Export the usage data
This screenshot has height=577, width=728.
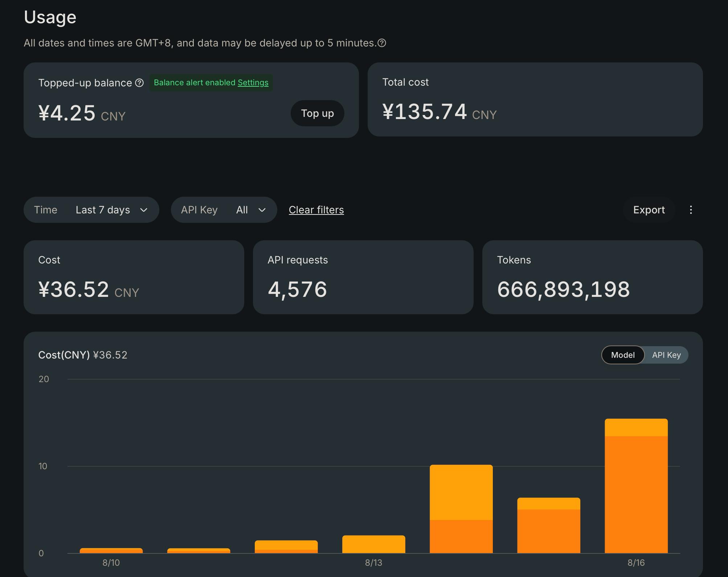point(649,210)
